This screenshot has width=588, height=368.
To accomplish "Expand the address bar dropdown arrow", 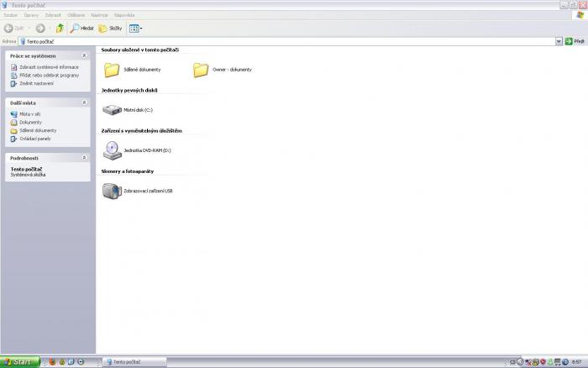I will tap(559, 40).
